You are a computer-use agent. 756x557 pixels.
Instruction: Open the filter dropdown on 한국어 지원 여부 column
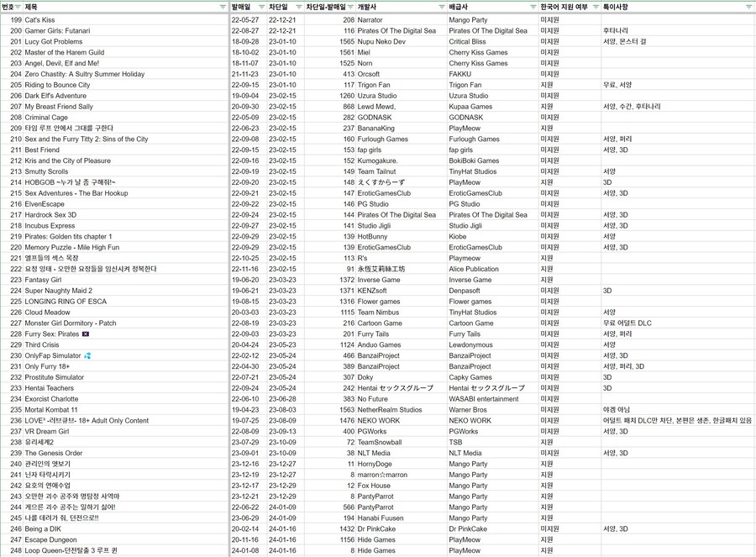(x=596, y=7)
